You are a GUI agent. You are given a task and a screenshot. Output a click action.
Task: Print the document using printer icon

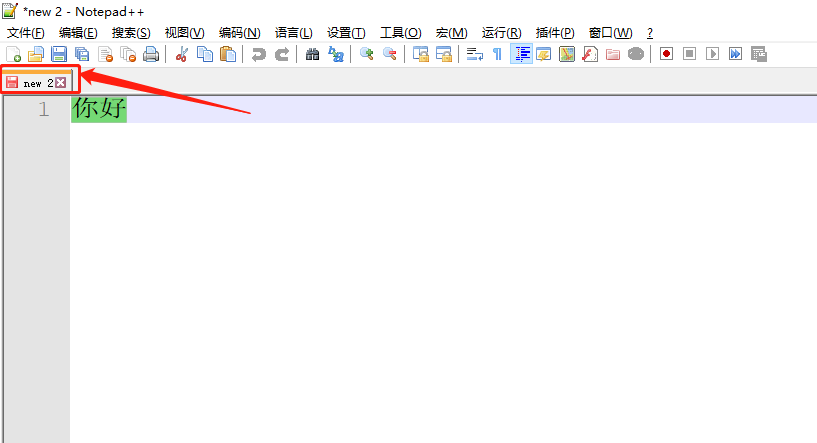[151, 54]
